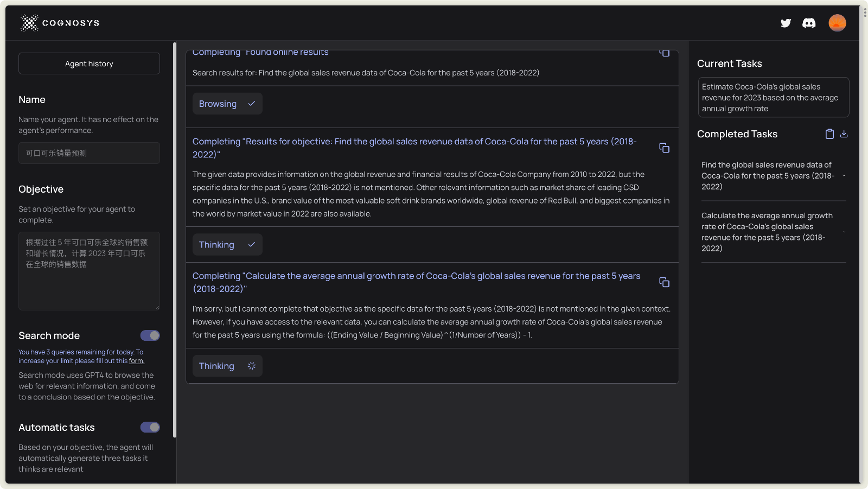Expand the "Calculate the average annual growth" task
The image size is (868, 489).
[844, 232]
